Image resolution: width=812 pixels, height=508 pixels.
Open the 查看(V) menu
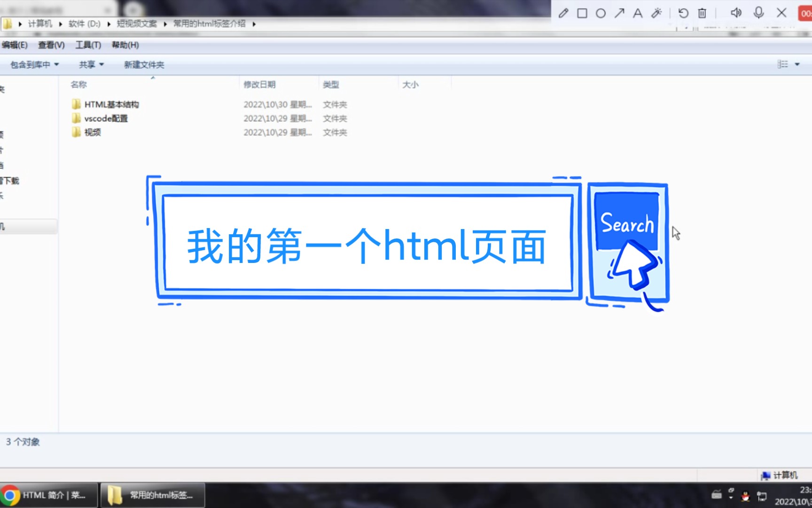click(51, 45)
